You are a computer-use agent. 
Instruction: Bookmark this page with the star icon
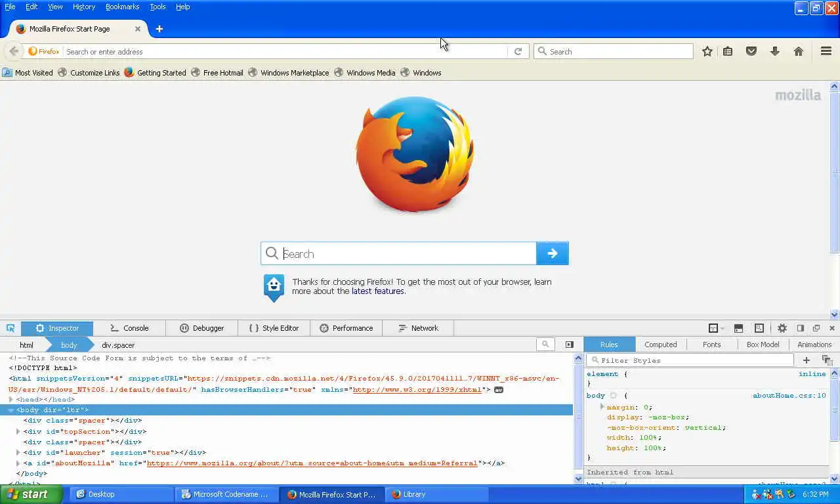tap(707, 51)
